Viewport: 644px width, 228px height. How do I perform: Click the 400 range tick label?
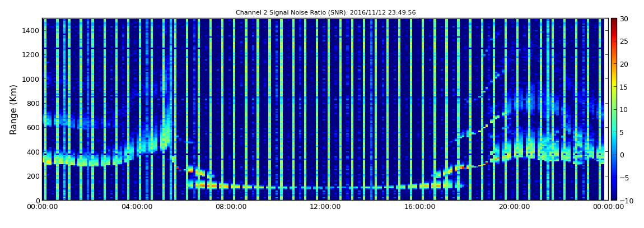point(33,152)
